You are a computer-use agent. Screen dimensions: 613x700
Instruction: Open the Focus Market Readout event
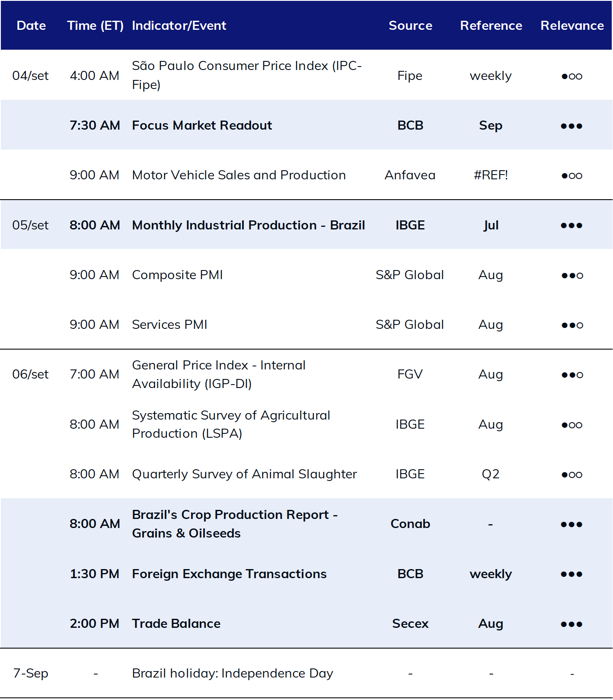202,125
